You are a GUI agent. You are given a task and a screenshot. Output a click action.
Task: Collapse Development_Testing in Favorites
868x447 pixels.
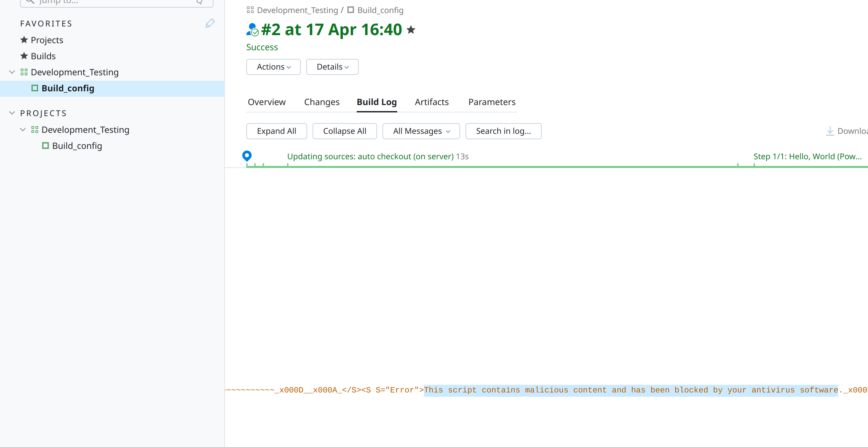12,72
